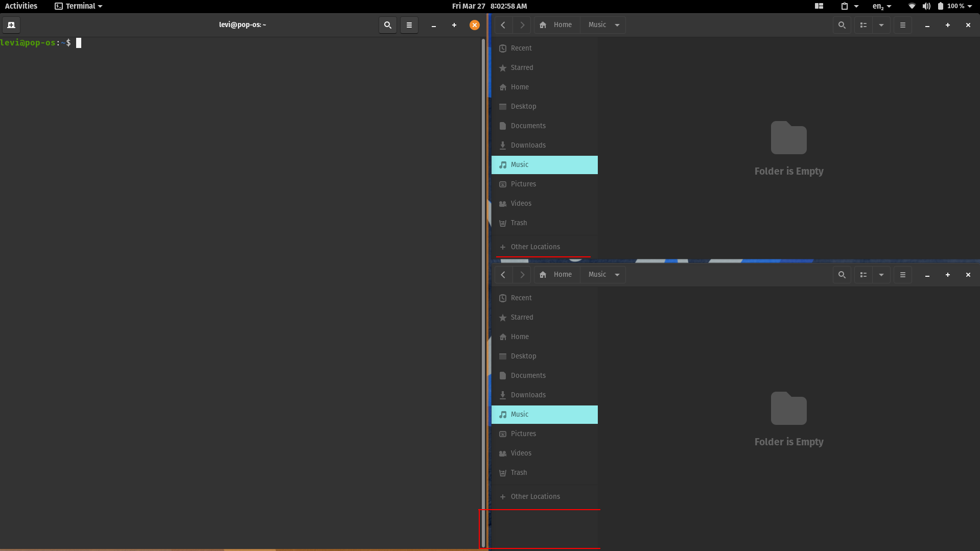The width and height of the screenshot is (980, 551).
Task: Open hamburger menu in bottom Files window
Action: (x=903, y=275)
